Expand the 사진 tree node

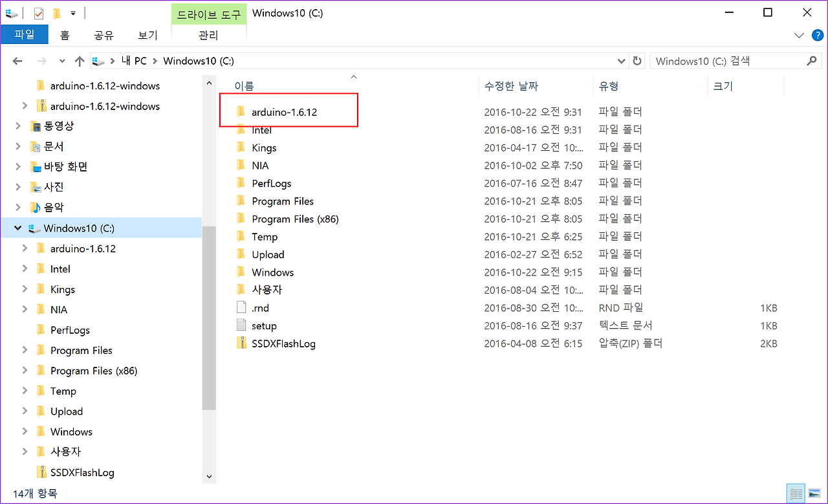(18, 188)
